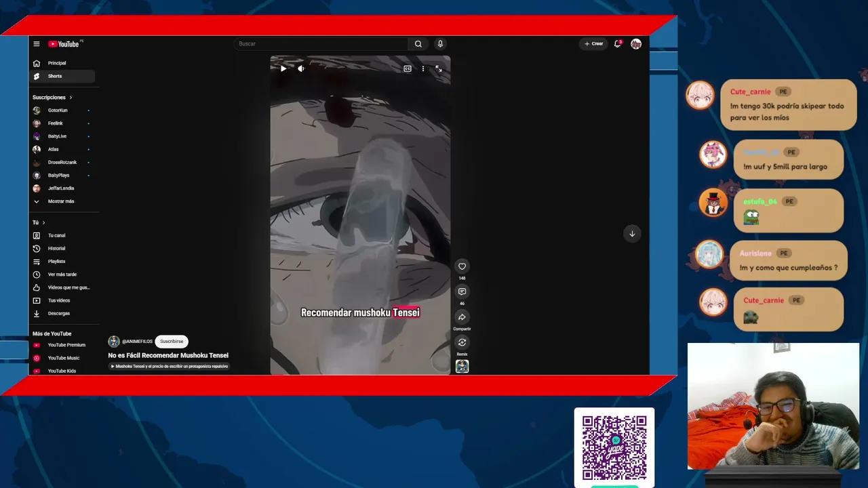Open Videos que me gustan list
This screenshot has height=488, width=868.
(x=62, y=287)
